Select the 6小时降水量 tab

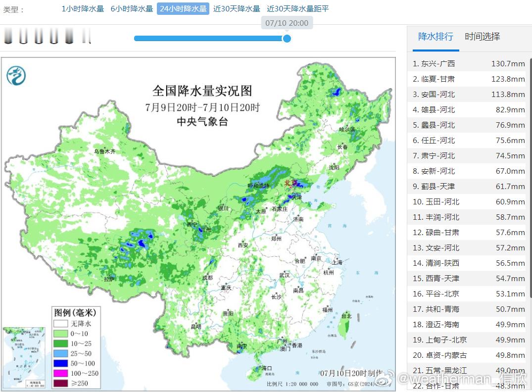[132, 9]
